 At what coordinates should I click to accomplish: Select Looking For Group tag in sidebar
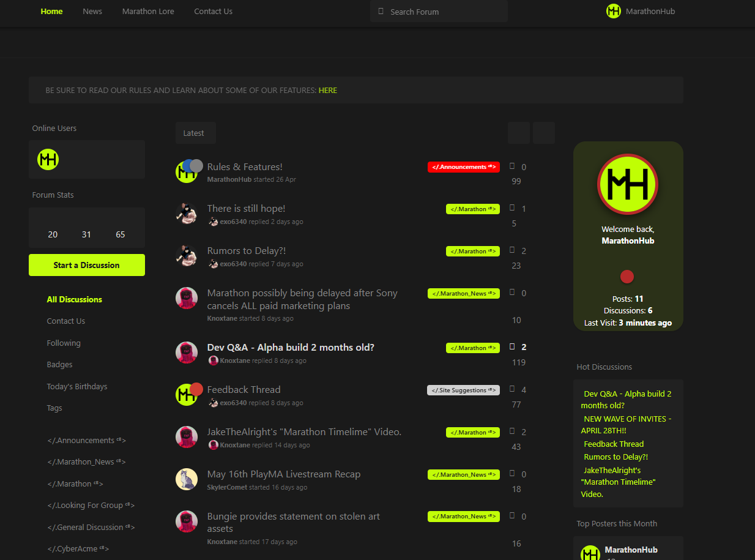[x=91, y=506]
